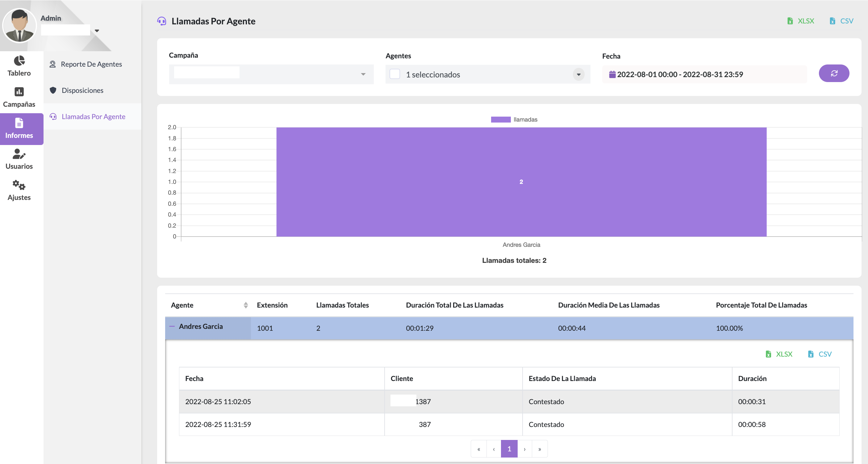This screenshot has width=868, height=464.
Task: Download agent calls as XLSX in details
Action: click(x=779, y=354)
